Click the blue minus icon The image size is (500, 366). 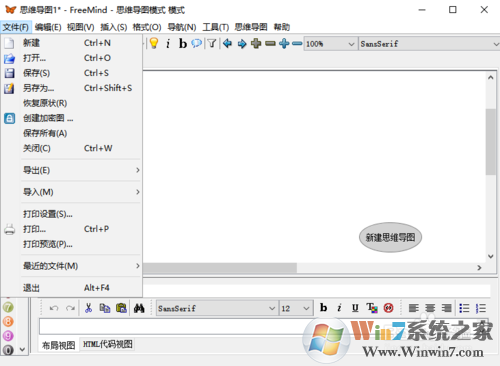297,43
